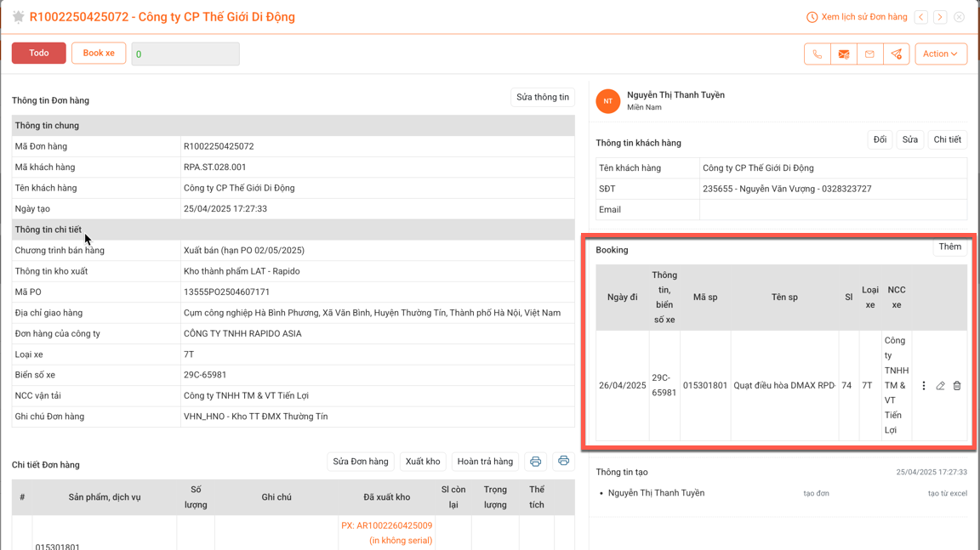The image size is (980, 550).
Task: Click the Book xe button
Action: pos(99,53)
